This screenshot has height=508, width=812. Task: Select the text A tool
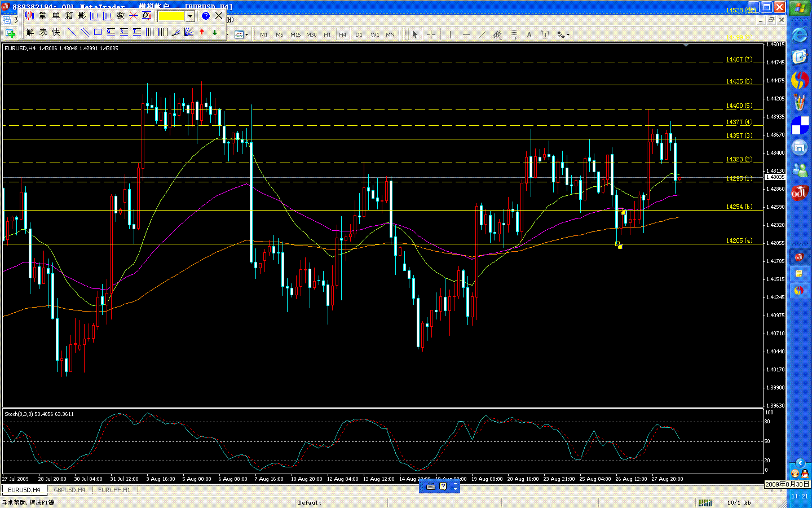[x=529, y=34]
